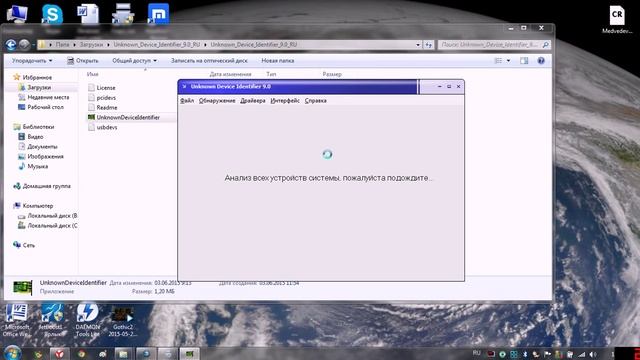Open the Файл menu in Unknown Device Identifier
The height and width of the screenshot is (360, 640).
pyautogui.click(x=187, y=100)
